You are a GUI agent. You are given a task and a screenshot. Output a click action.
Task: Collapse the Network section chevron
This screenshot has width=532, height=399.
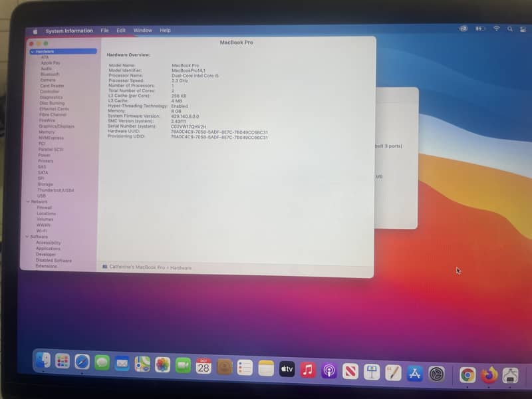point(28,201)
